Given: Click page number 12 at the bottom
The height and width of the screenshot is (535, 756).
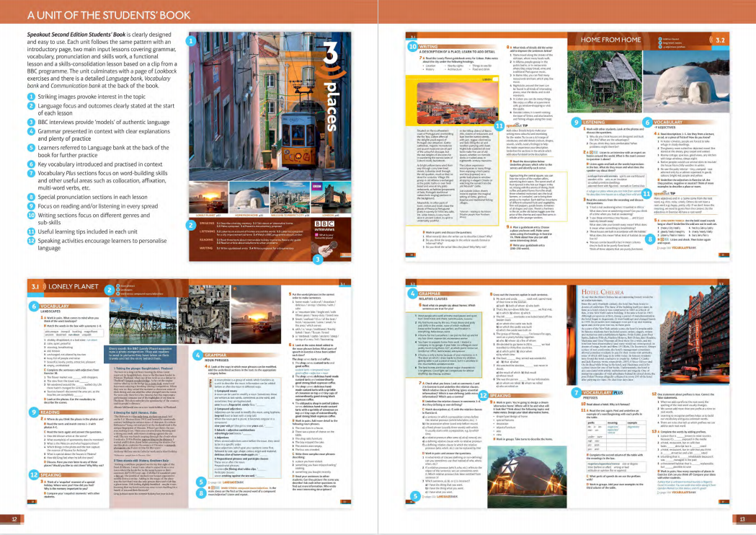Looking at the screenshot, I should [x=14, y=520].
